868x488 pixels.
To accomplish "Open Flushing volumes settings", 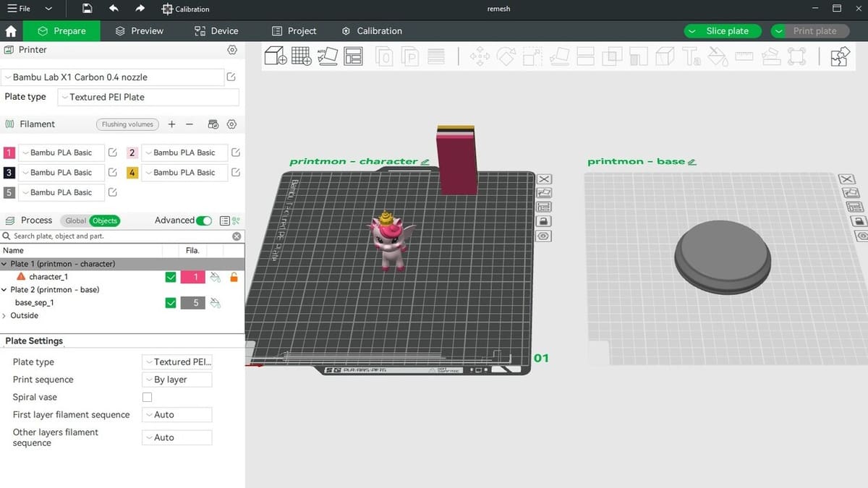I will pyautogui.click(x=127, y=124).
